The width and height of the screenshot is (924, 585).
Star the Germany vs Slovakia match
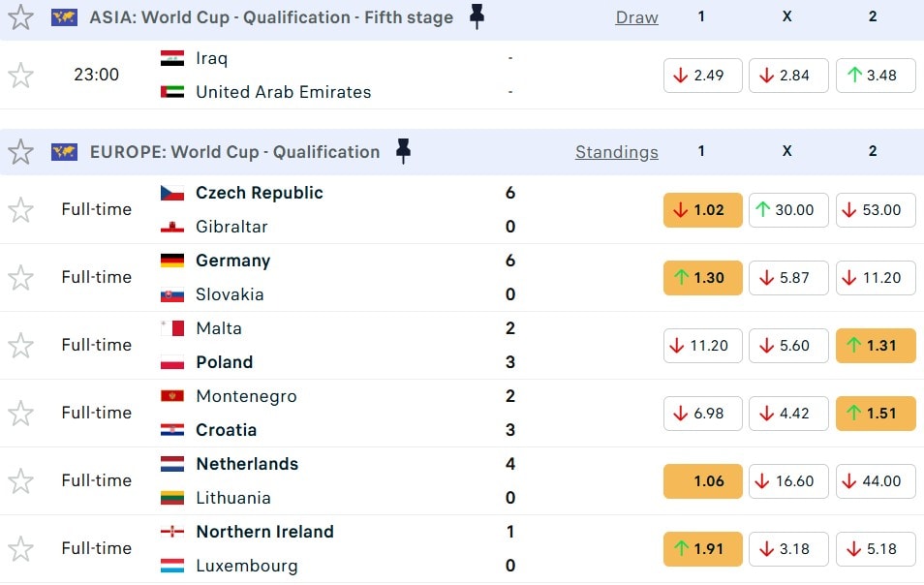click(20, 277)
